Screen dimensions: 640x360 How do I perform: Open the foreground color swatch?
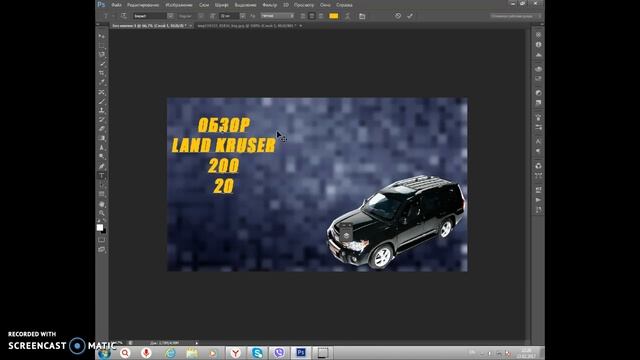coord(100,228)
